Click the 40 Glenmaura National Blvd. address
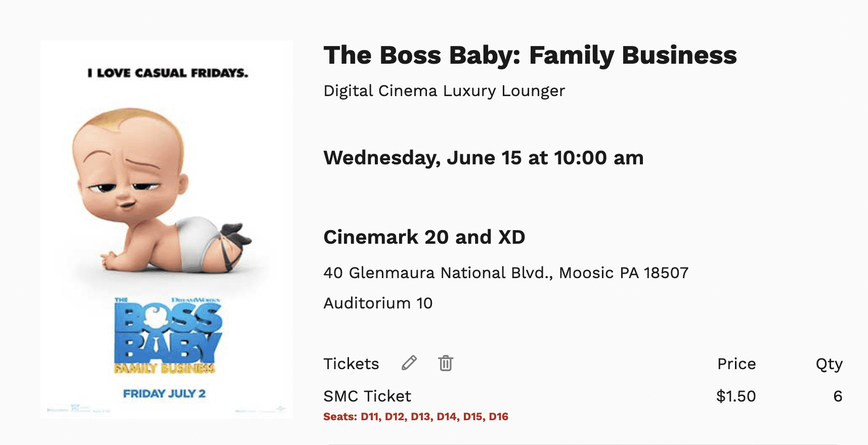 506,273
